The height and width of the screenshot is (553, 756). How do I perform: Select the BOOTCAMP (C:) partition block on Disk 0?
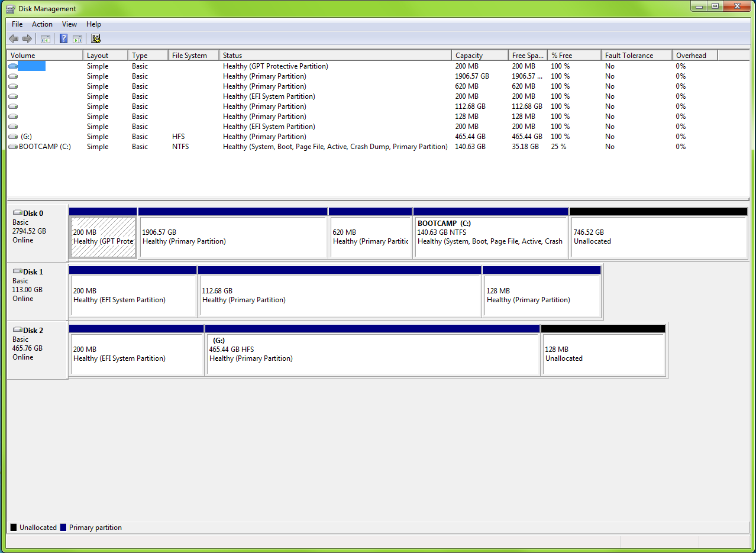[490, 232]
